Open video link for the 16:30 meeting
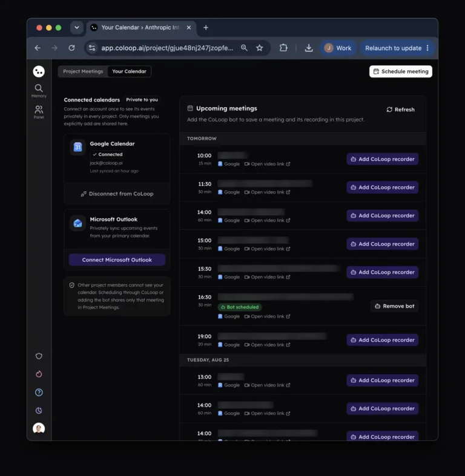This screenshot has width=465, height=476. [268, 316]
